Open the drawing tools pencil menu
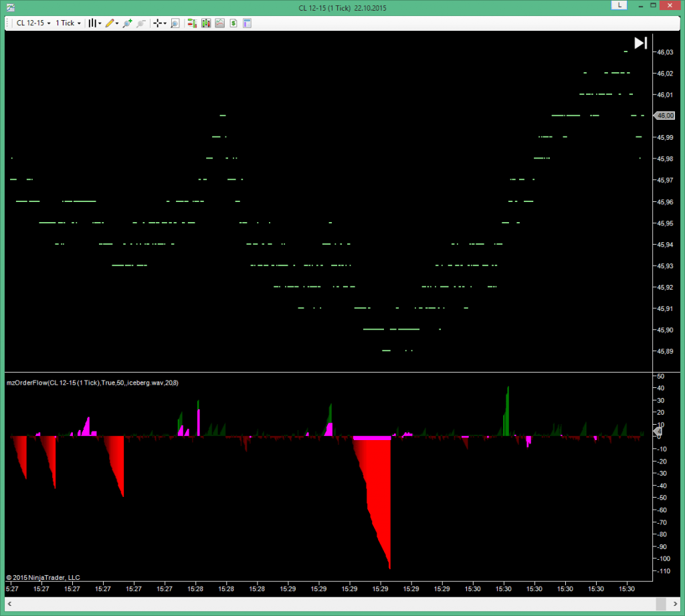This screenshot has height=616, width=685. pos(112,23)
